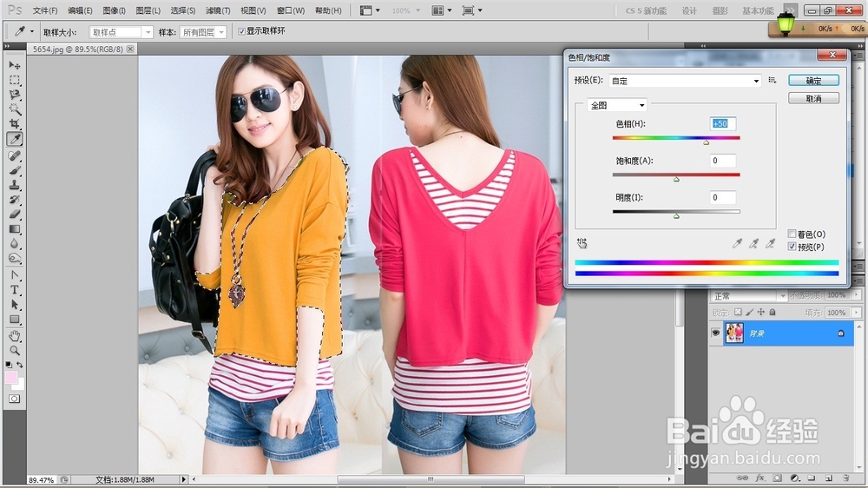Open tool preset picker arrow

[x=31, y=31]
